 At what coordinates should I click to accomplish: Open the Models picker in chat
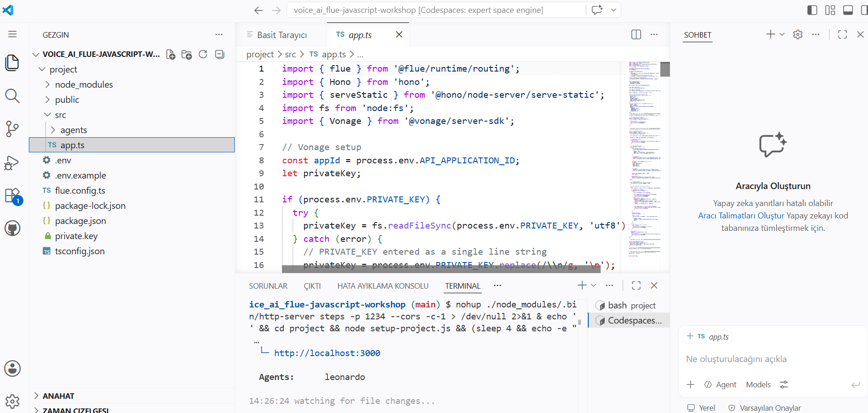tap(758, 385)
